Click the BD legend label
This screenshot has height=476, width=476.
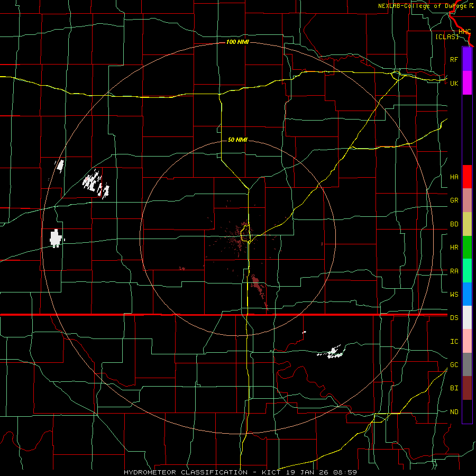454,224
